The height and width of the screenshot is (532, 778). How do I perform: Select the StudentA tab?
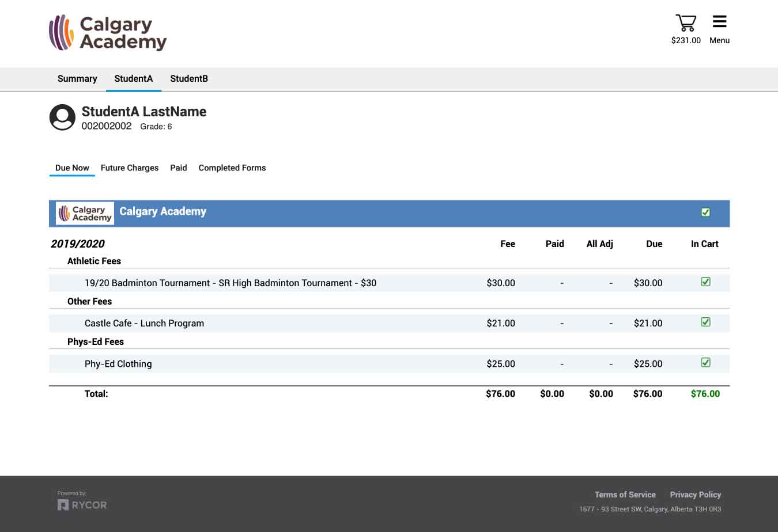(134, 79)
